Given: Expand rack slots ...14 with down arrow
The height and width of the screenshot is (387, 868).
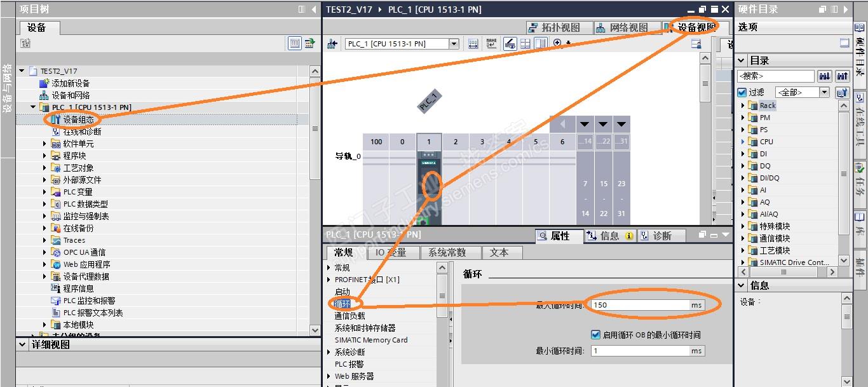Looking at the screenshot, I should [x=585, y=124].
